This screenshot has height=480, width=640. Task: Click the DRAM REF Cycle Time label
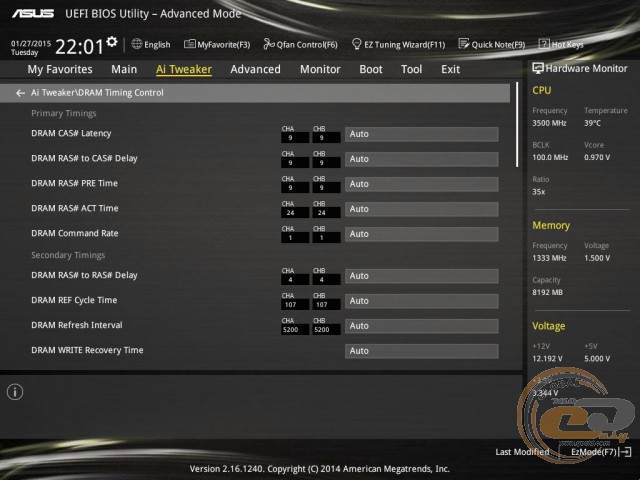point(74,300)
